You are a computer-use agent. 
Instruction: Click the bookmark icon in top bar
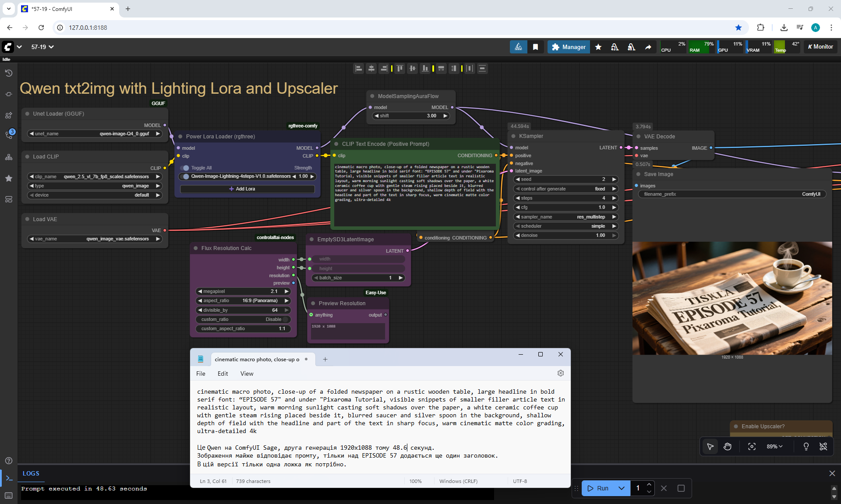pyautogui.click(x=535, y=47)
